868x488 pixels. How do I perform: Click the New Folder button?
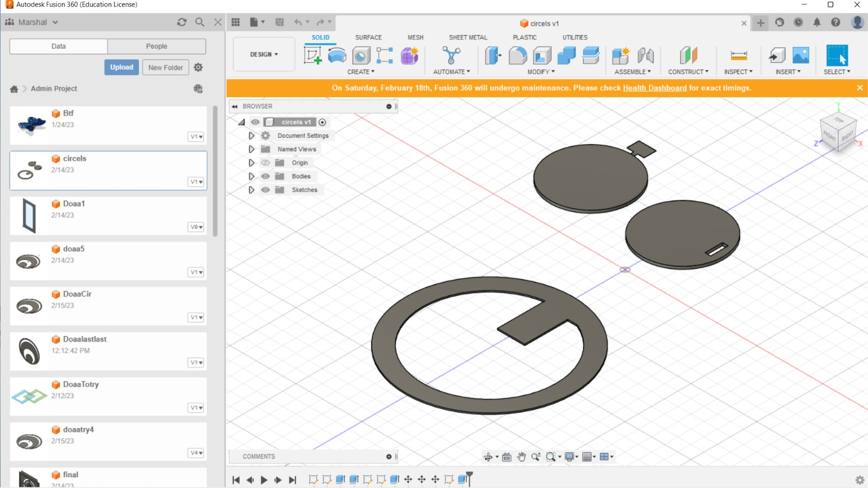[165, 67]
